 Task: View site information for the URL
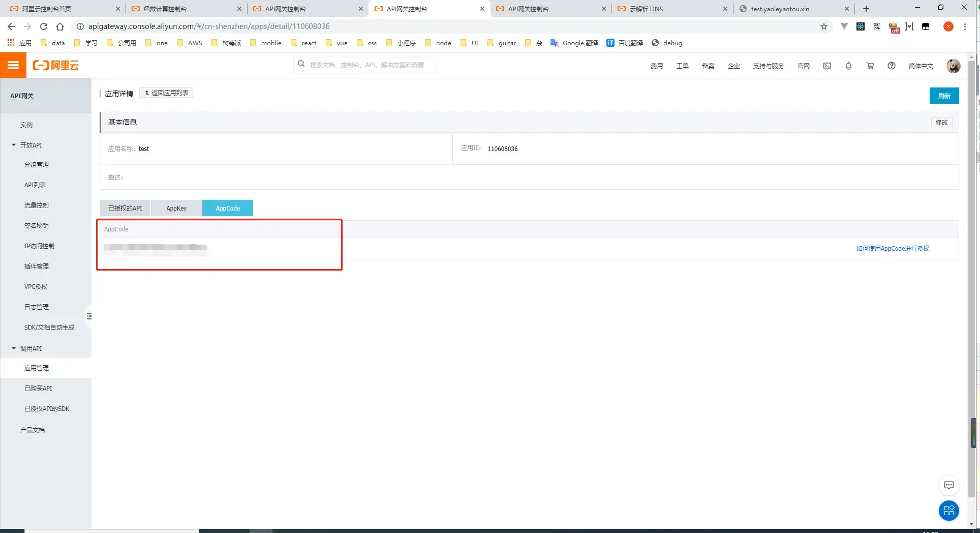click(80, 26)
